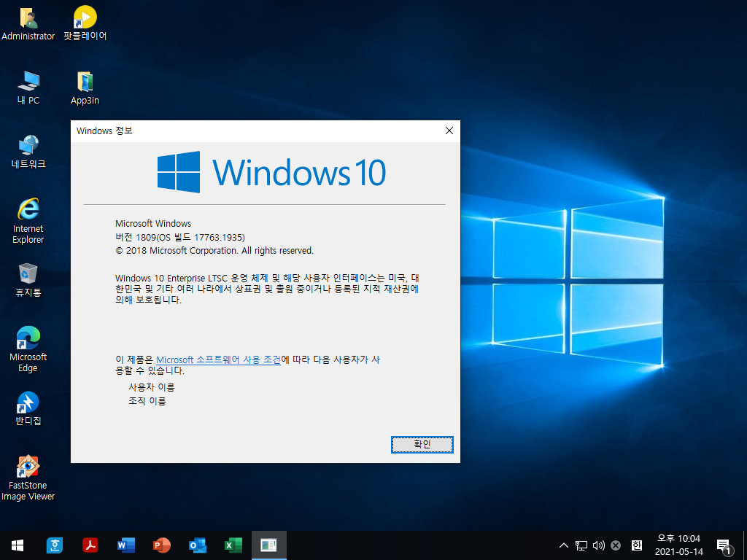Image resolution: width=747 pixels, height=560 pixels.
Task: Click the Windows 10 logo banner
Action: (271, 172)
